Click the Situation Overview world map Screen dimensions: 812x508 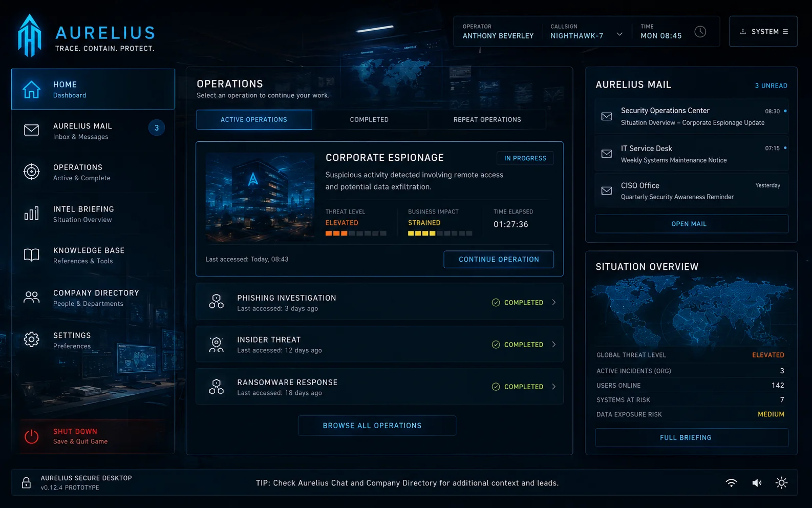coord(692,311)
